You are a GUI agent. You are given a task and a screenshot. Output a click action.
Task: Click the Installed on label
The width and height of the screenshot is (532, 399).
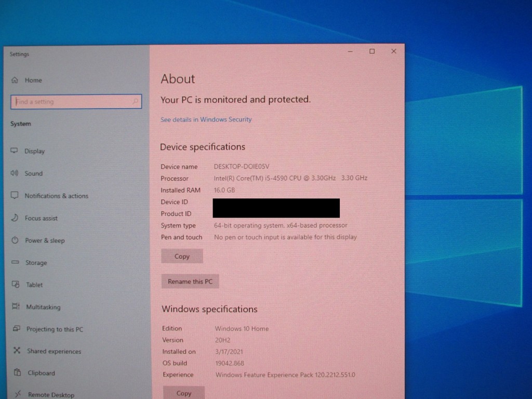pos(179,352)
